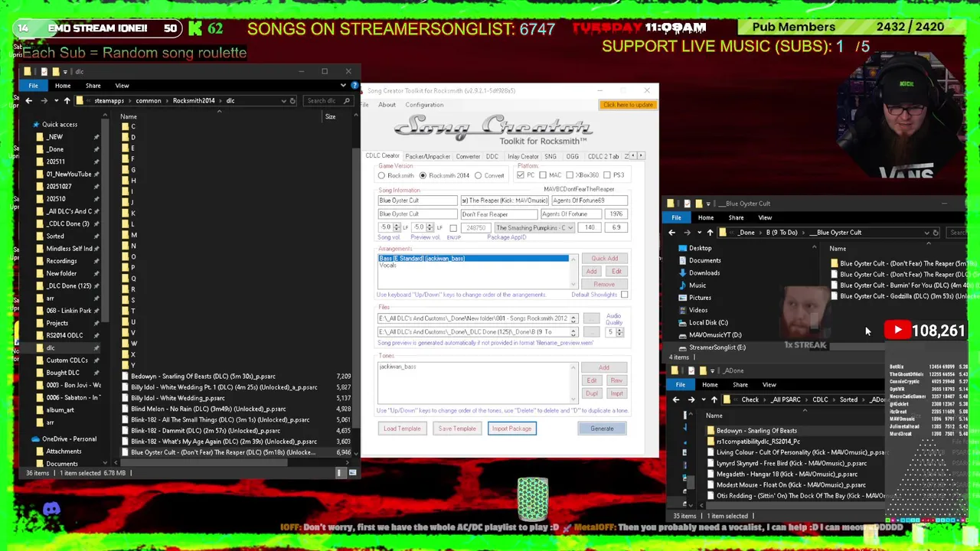Open the DDC tab

tap(492, 156)
